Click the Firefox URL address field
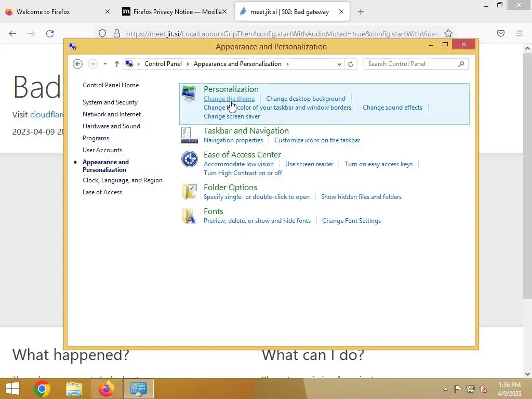The height and width of the screenshot is (399, 532). (x=282, y=34)
